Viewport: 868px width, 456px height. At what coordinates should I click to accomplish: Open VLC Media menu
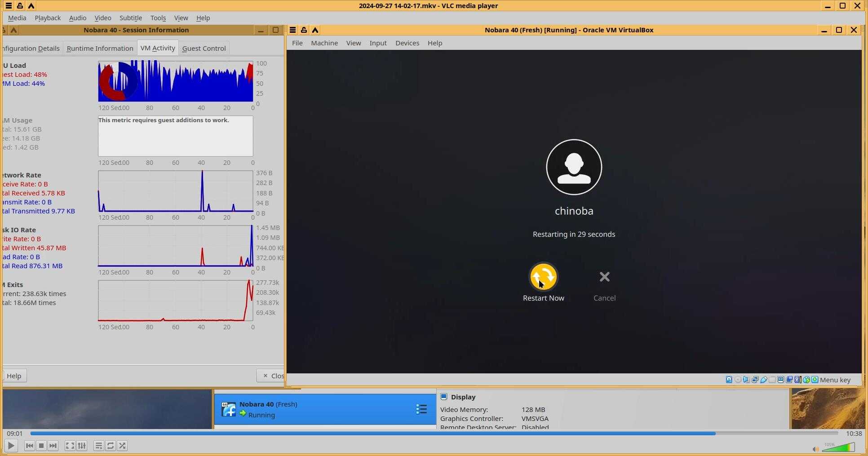pos(17,18)
